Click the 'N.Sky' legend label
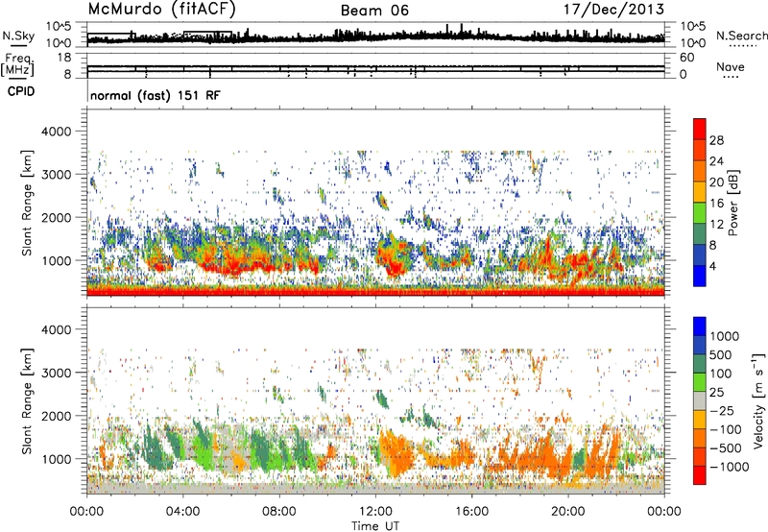The height and width of the screenshot is (532, 768). (x=18, y=36)
